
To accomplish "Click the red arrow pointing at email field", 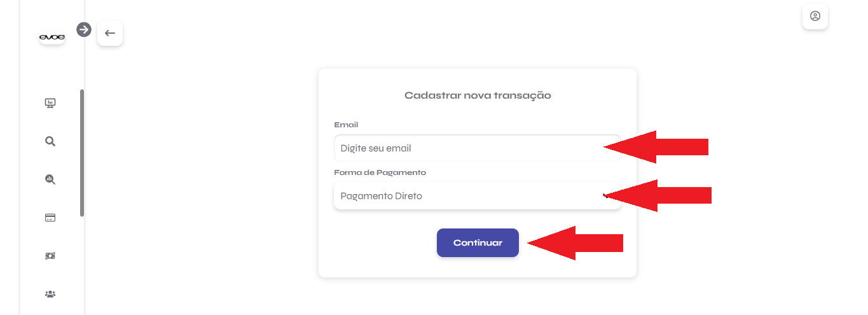I will pos(656,147).
